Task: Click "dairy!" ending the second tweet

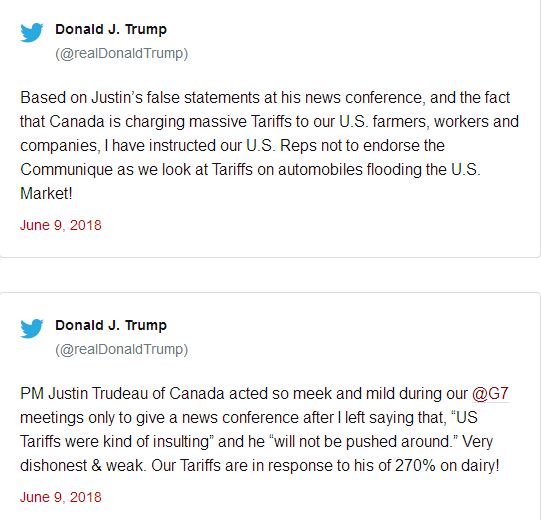Action: click(x=480, y=466)
